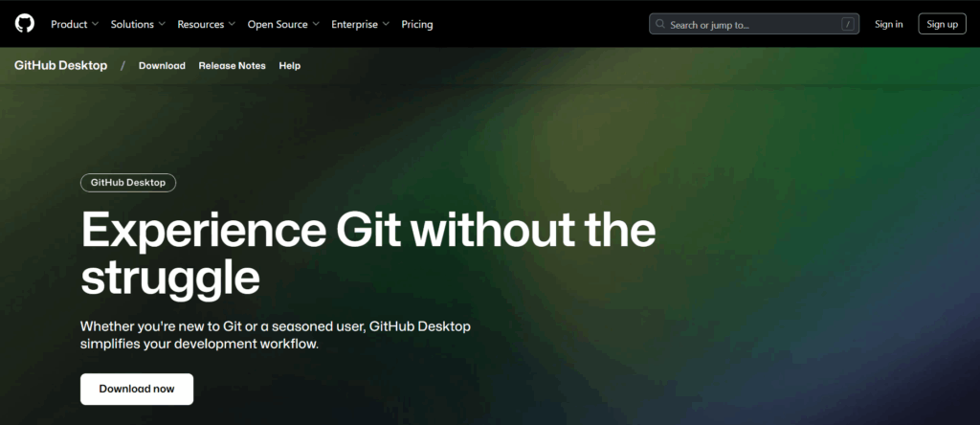Click the magnifier icon in the search bar
980x425 pixels.
660,24
